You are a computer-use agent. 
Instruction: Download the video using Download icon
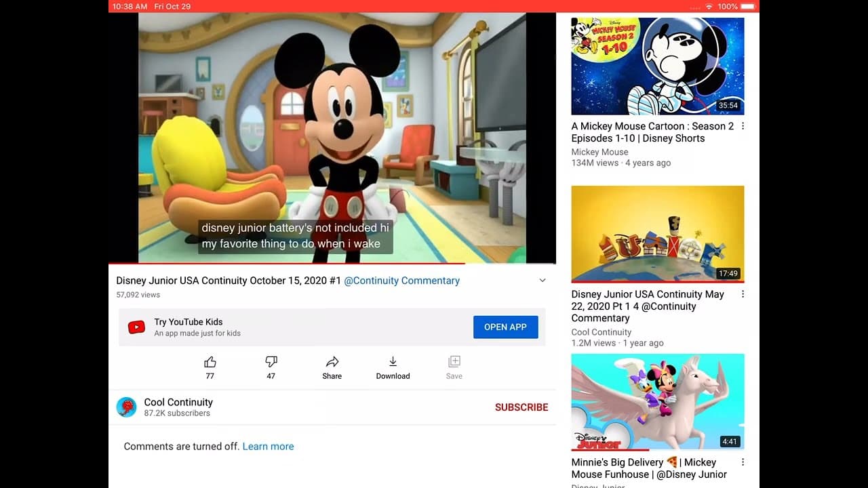[393, 362]
